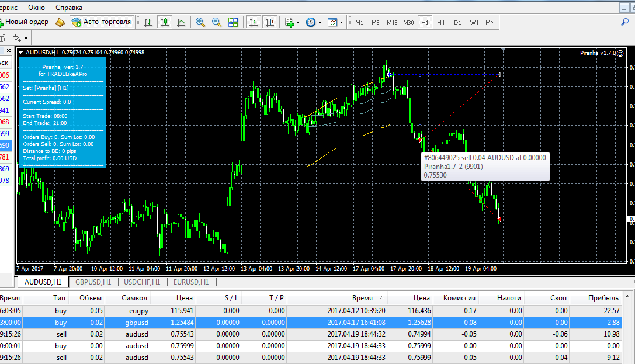Image resolution: width=635 pixels, height=364 pixels.
Task: Select H4 timeframe
Action: [x=441, y=22]
